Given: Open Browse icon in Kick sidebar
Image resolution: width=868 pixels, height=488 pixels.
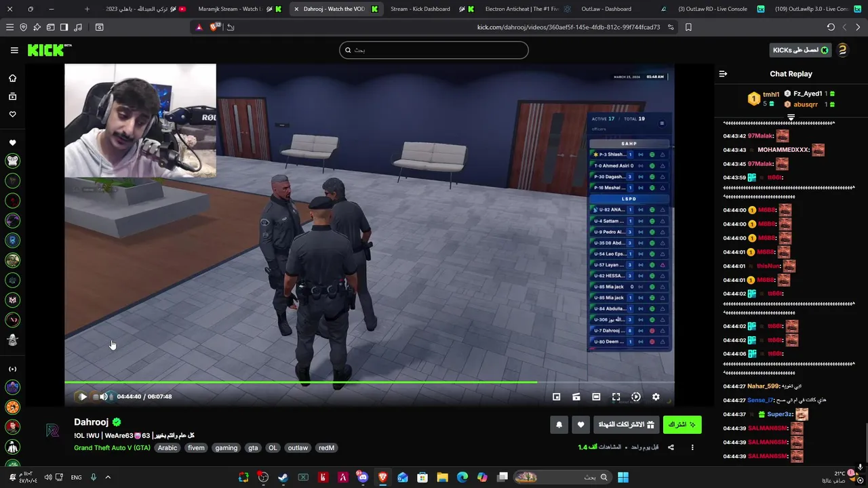Looking at the screenshot, I should point(12,96).
